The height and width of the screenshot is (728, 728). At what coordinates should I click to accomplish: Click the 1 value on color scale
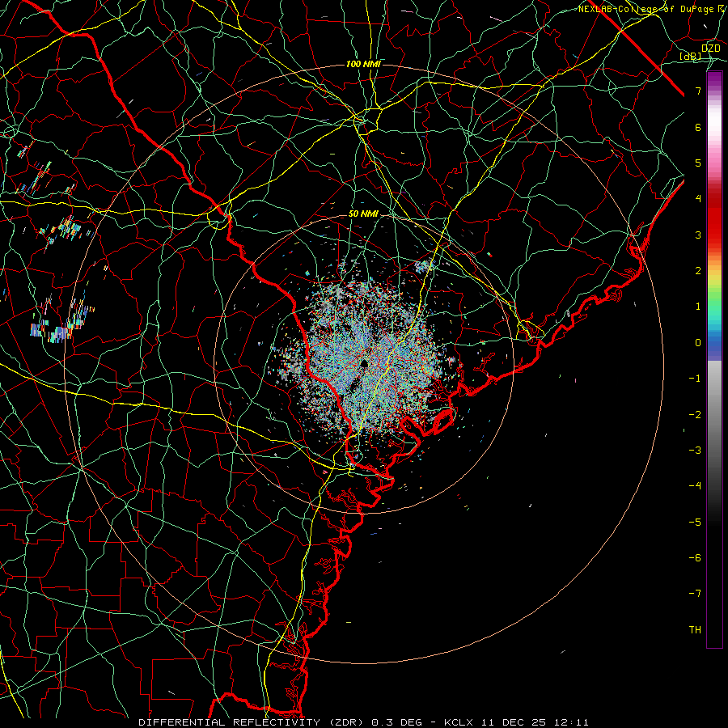(x=698, y=307)
